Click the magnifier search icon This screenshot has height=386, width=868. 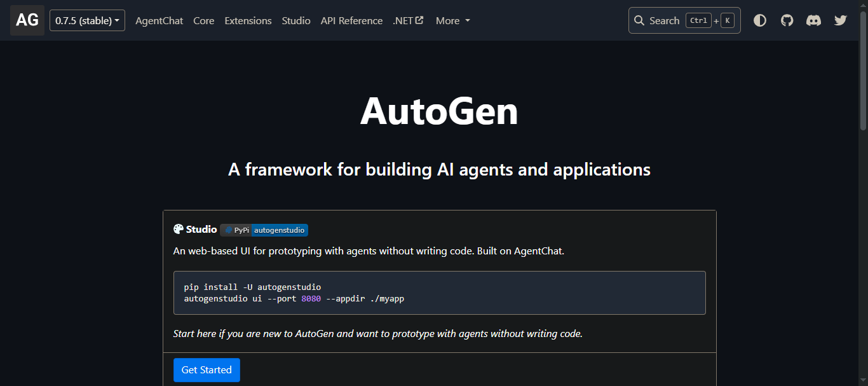pyautogui.click(x=640, y=20)
